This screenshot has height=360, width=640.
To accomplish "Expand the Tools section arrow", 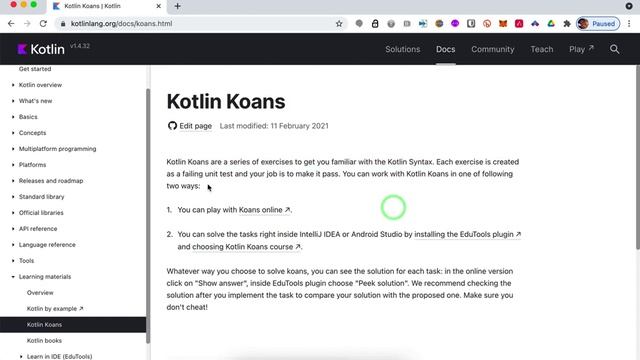I will pyautogui.click(x=13, y=260).
